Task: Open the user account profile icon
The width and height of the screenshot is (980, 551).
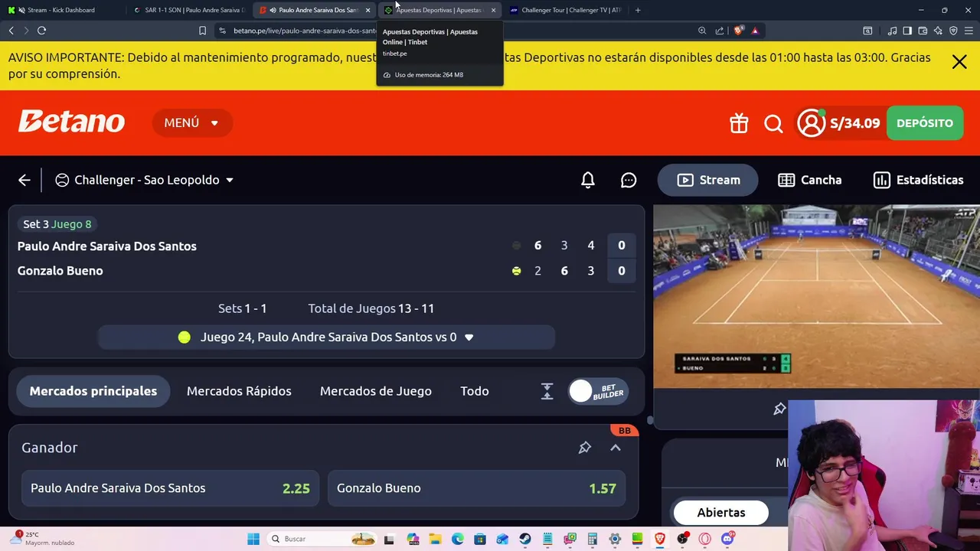Action: click(x=811, y=123)
